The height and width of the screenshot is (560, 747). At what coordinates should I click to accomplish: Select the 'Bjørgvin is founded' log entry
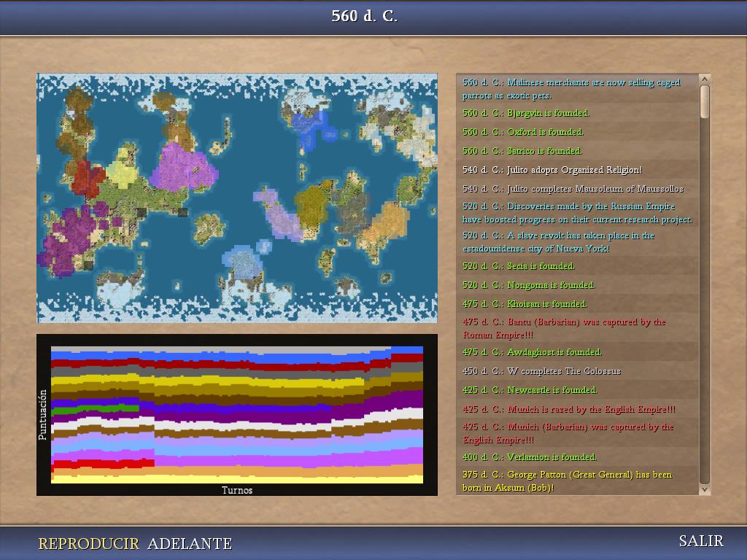526,113
